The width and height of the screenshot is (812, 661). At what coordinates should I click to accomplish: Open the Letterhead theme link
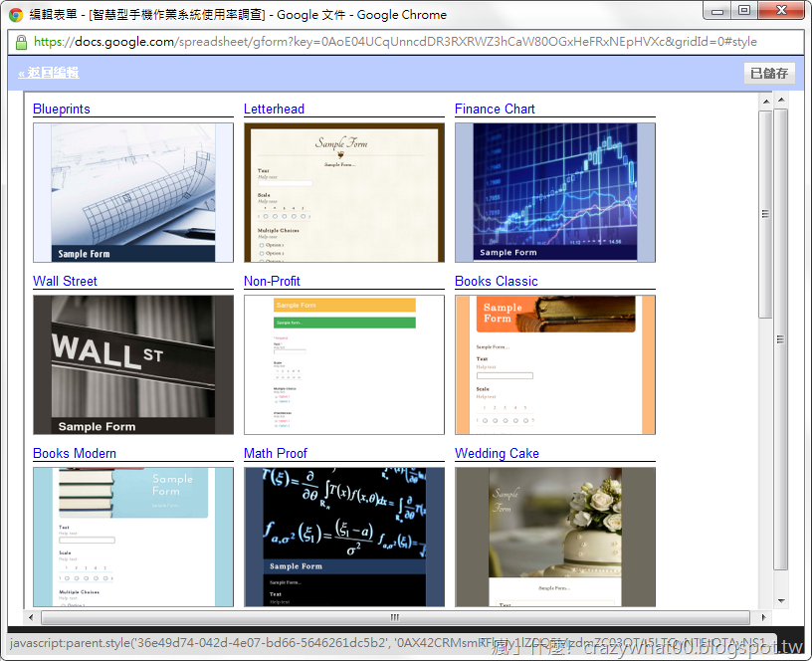coord(274,109)
